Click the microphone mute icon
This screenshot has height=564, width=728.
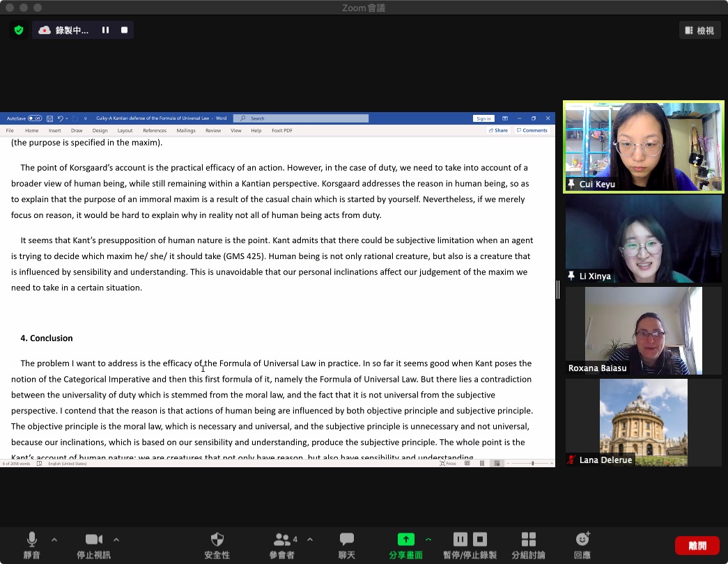[x=32, y=540]
